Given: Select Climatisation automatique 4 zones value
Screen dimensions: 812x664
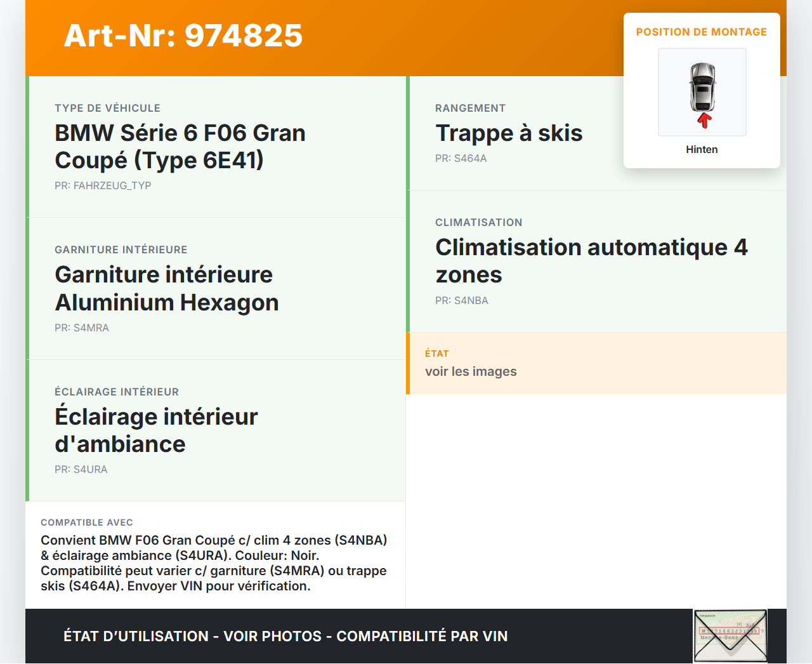Looking at the screenshot, I should [x=591, y=261].
